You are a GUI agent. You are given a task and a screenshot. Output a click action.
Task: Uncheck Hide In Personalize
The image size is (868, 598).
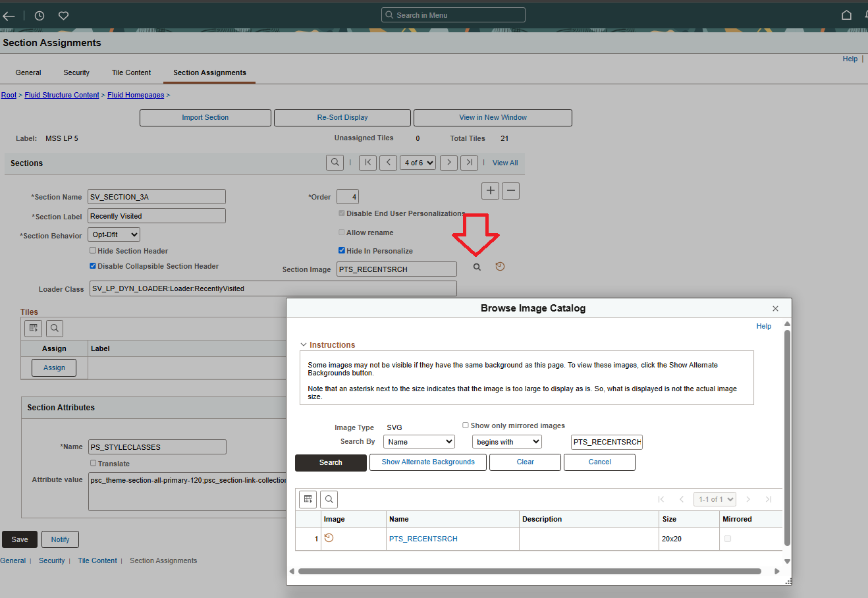[x=342, y=250]
